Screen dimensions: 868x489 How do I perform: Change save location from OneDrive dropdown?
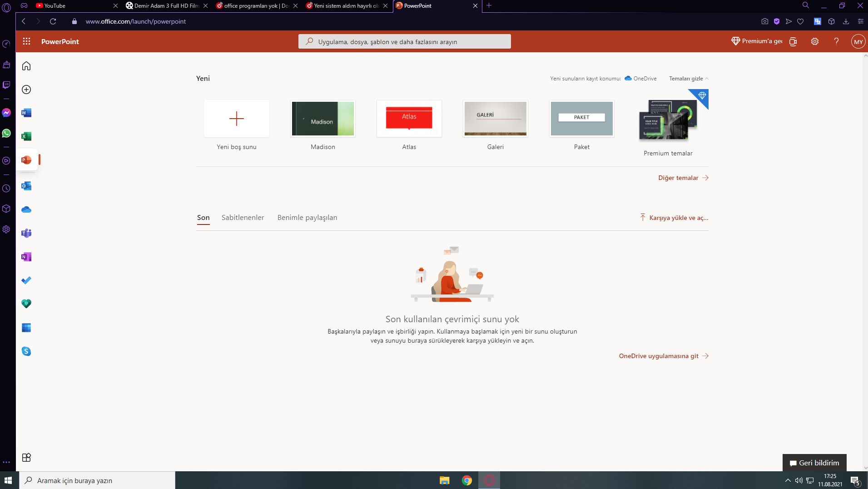[x=641, y=78]
